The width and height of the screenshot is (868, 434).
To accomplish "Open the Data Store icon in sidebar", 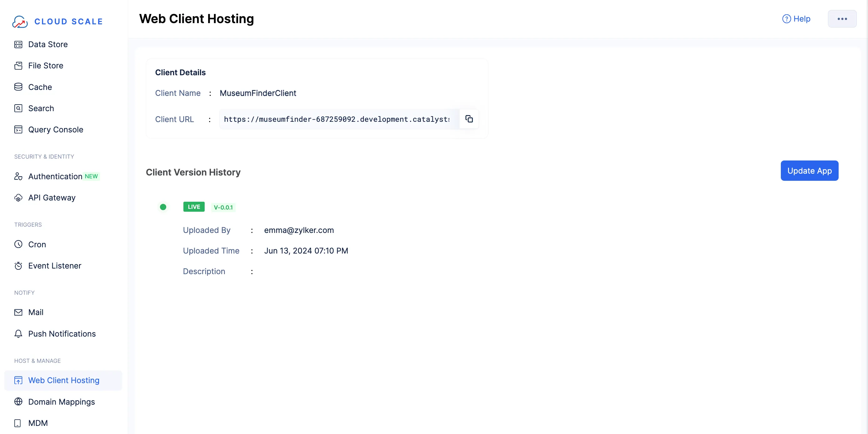I will tap(18, 44).
